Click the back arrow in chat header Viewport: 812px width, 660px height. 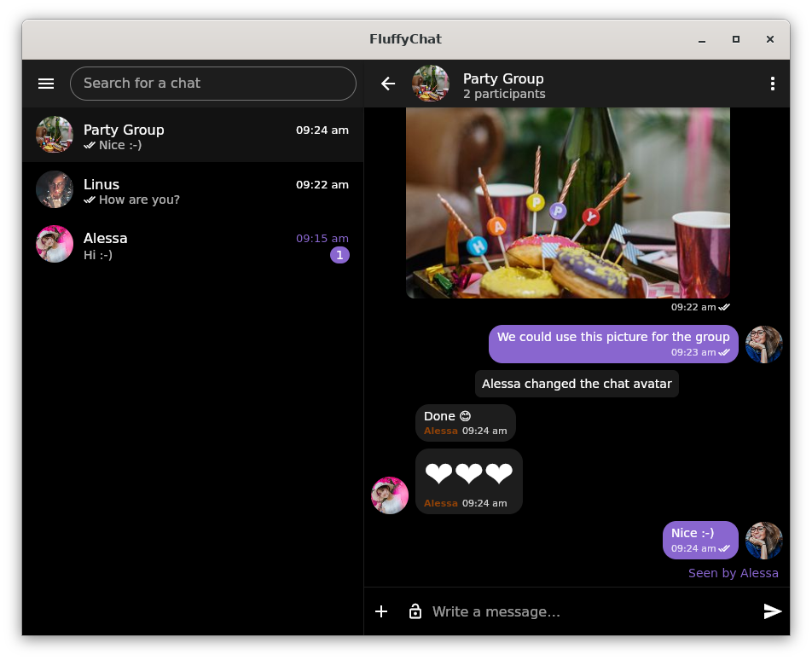coord(388,84)
